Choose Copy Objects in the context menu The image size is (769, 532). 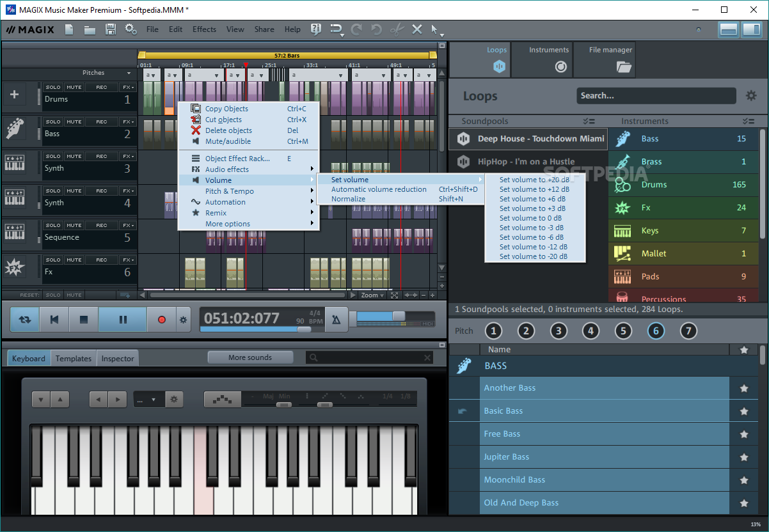tap(248, 109)
